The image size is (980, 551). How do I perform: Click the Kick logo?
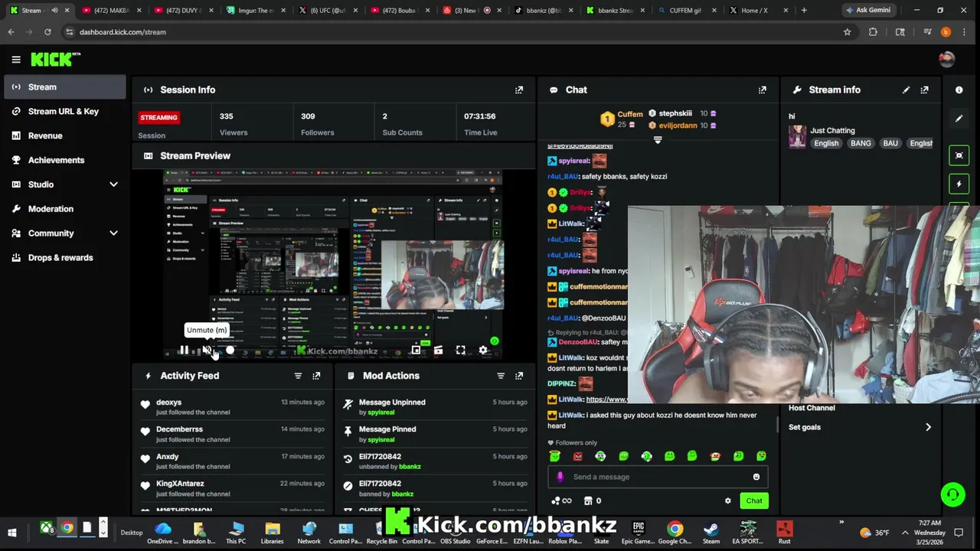55,59
